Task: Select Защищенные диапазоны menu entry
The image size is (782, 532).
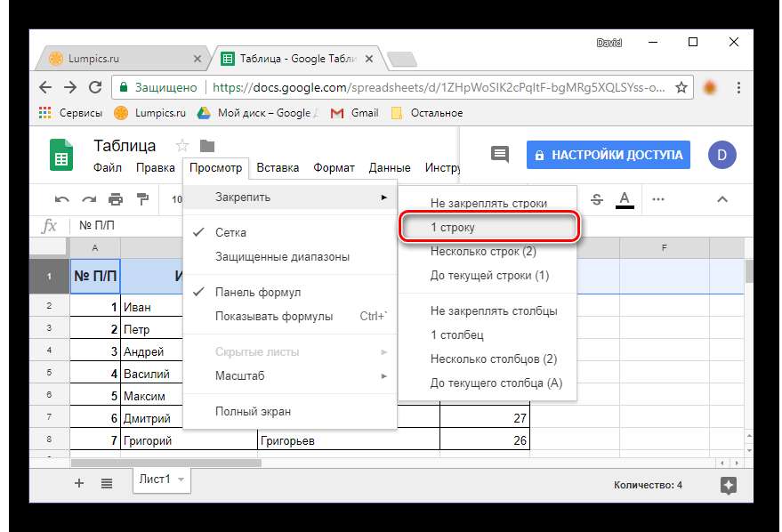Action: point(290,257)
